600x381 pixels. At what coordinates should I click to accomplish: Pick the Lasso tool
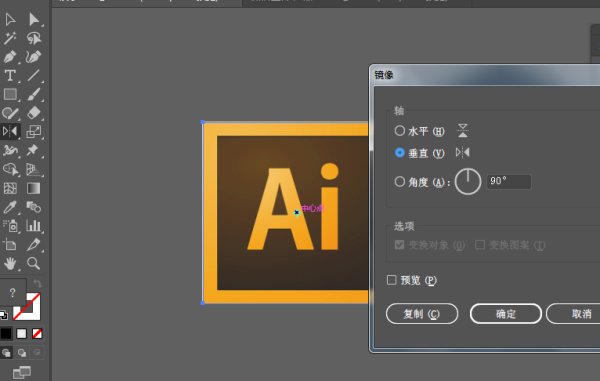tap(34, 38)
